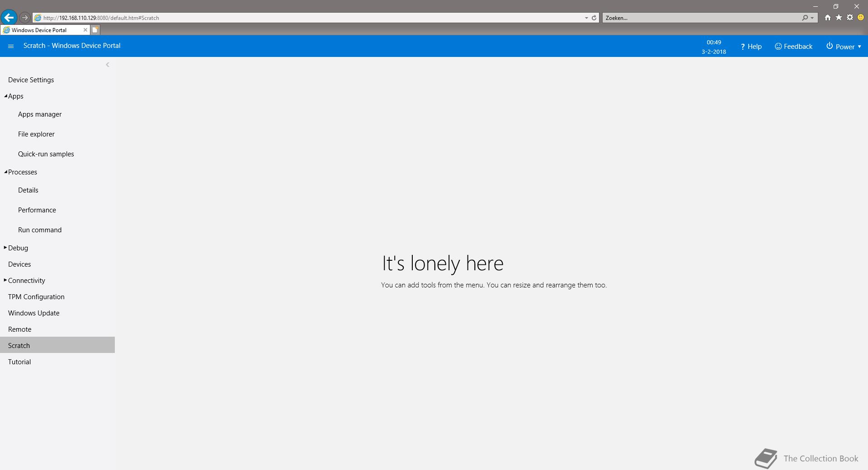Collapse the sidebar with the left chevron
Viewport: 868px width, 470px height.
pos(108,65)
